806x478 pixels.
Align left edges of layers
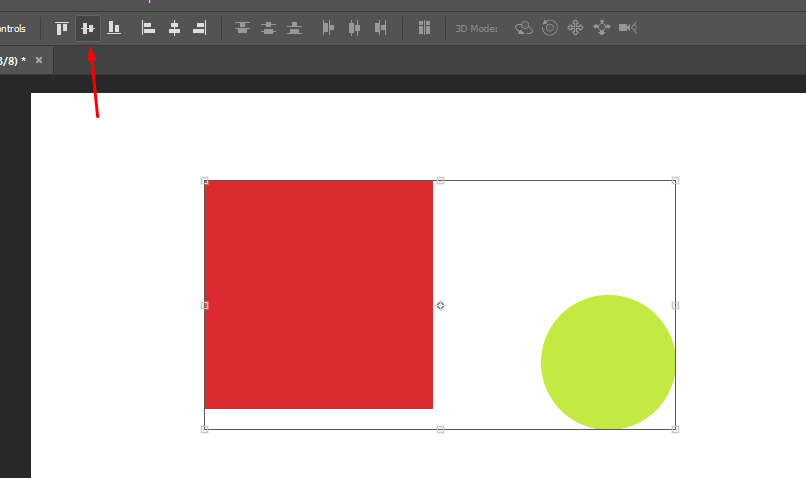[x=148, y=28]
